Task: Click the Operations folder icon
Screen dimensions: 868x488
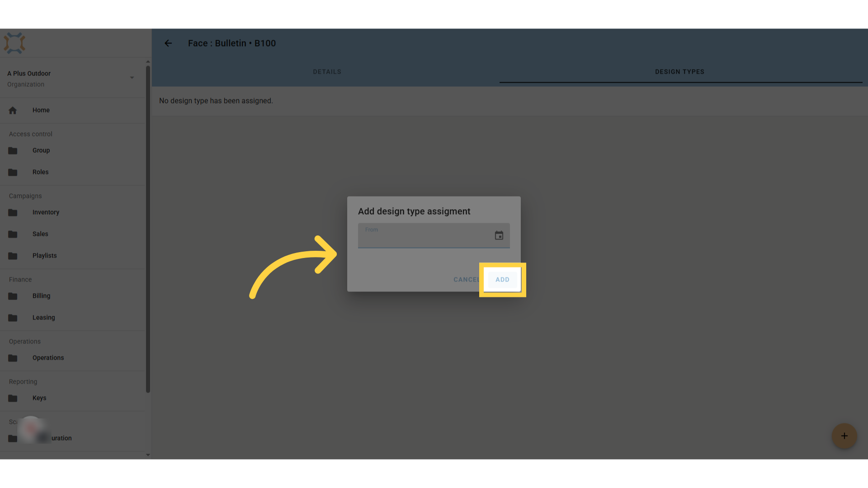Action: pos(13,358)
